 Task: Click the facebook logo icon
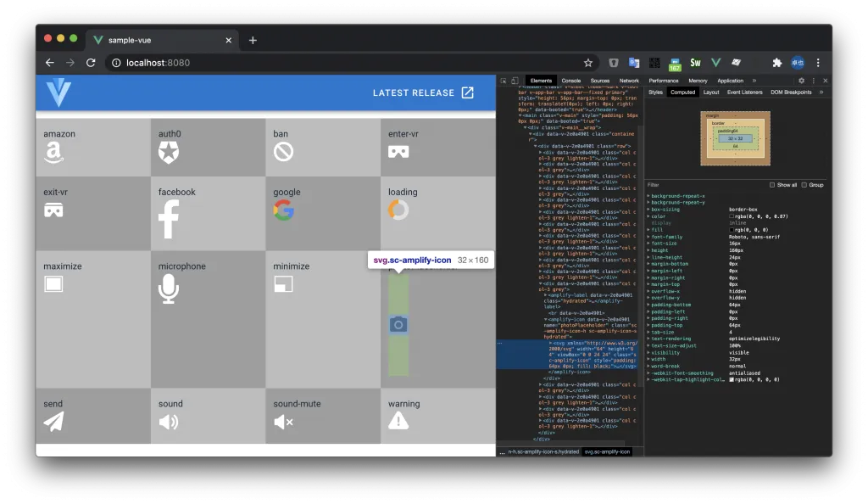click(169, 218)
